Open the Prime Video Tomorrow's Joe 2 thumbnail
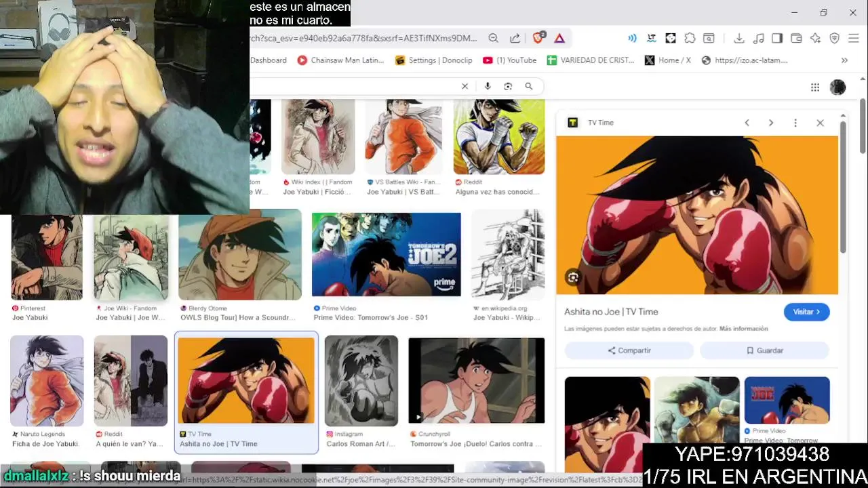Screen dimensions: 868x488 [x=387, y=255]
